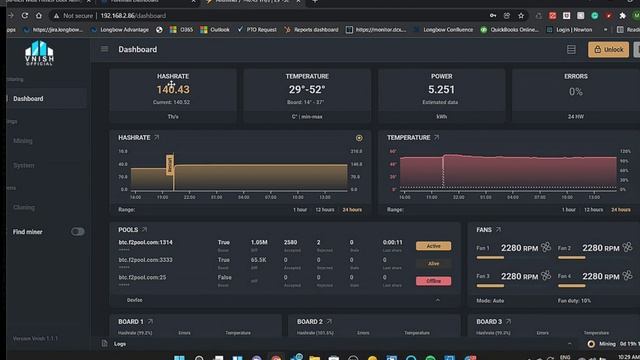The height and width of the screenshot is (360, 640).
Task: Open Hashrate chart external arrow
Action: click(157, 138)
